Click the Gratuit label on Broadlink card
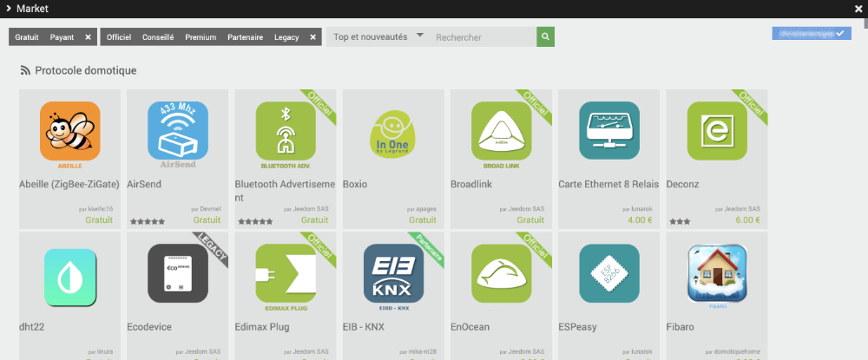This screenshot has width=868, height=360. click(x=531, y=219)
